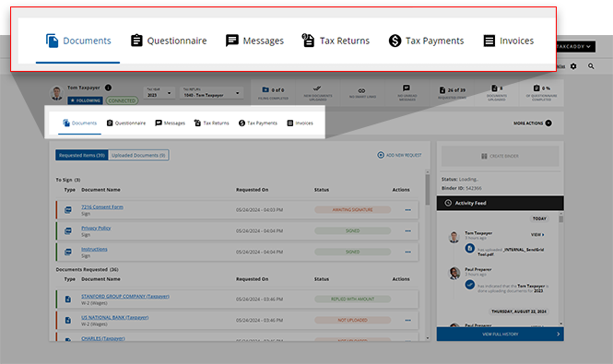
Task: Click Tom Taxpayer's avatar in activity feed
Action: (x=454, y=237)
